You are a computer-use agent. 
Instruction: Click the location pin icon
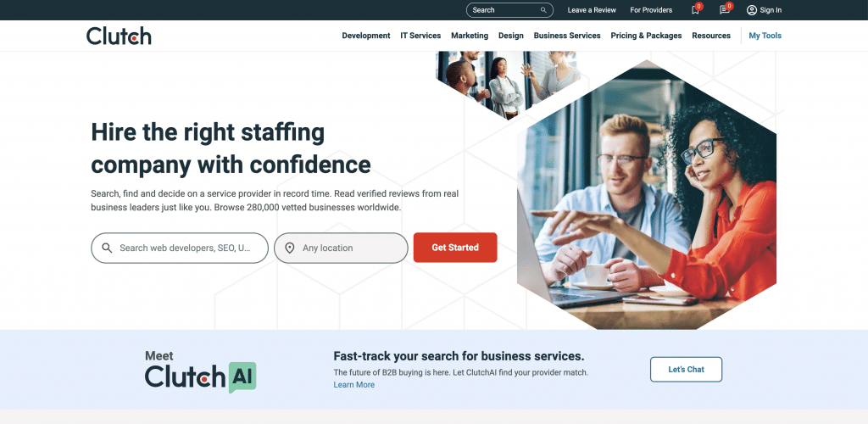click(290, 248)
